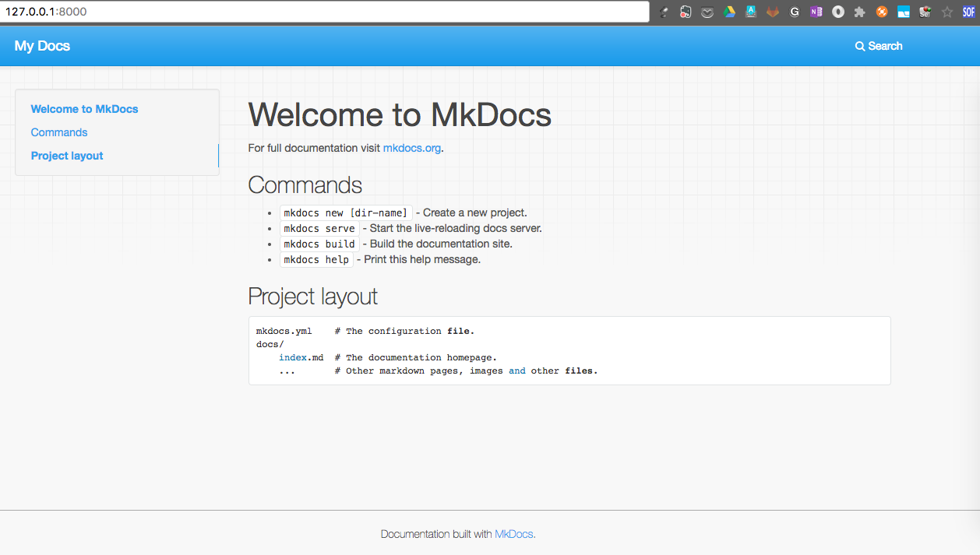Click 'For full documentation visit' text
This screenshot has width=980, height=555.
314,148
